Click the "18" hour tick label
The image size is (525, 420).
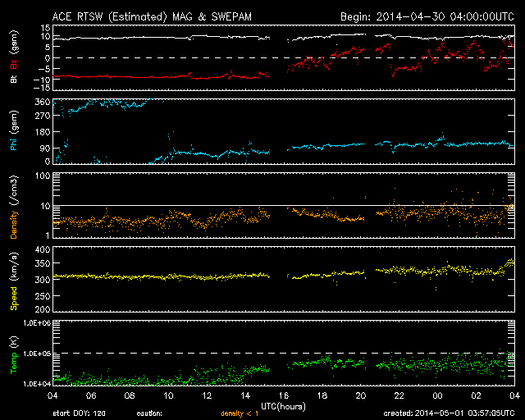tap(322, 395)
